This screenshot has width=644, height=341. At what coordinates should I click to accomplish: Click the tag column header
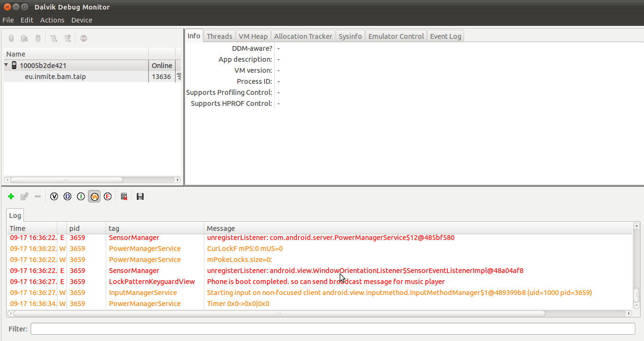tap(155, 228)
